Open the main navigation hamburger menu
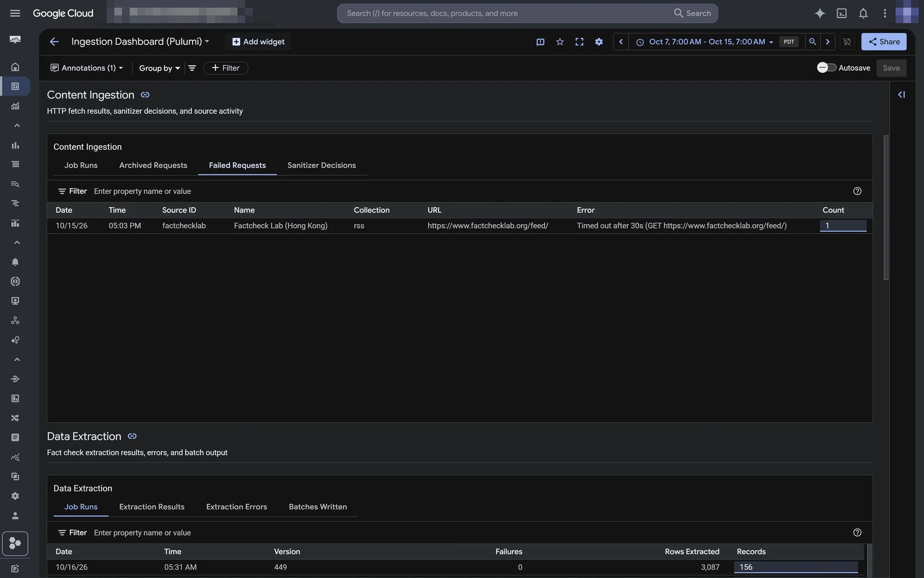The image size is (924, 578). click(x=15, y=13)
